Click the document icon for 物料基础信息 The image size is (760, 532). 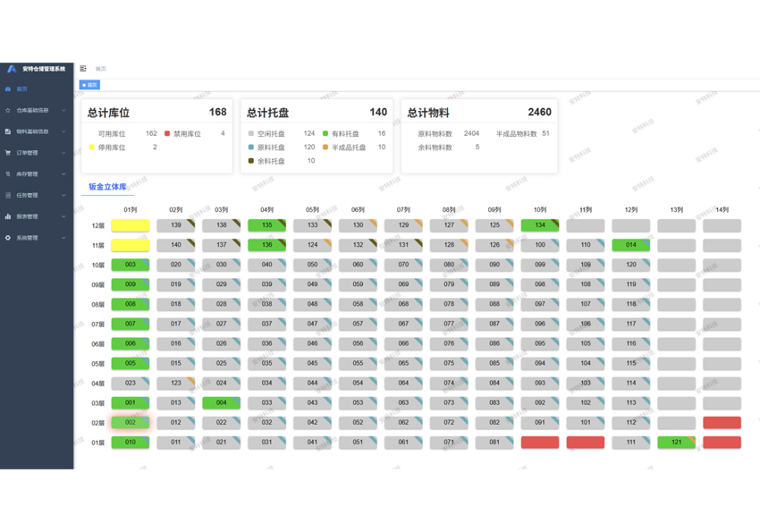(8, 131)
